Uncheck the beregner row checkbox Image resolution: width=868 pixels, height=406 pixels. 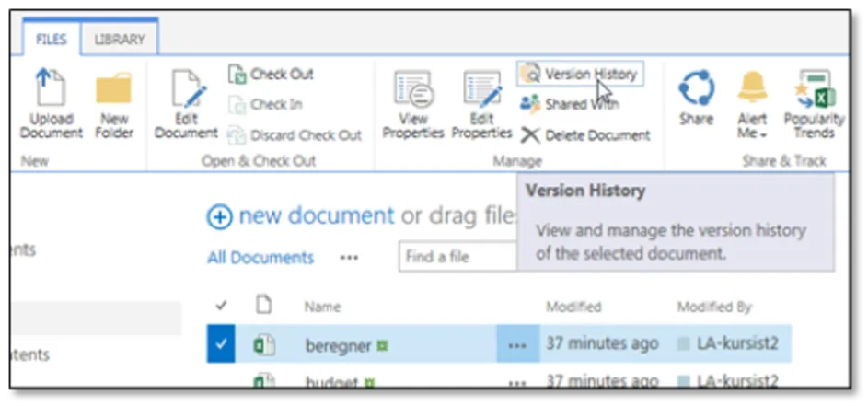point(221,344)
